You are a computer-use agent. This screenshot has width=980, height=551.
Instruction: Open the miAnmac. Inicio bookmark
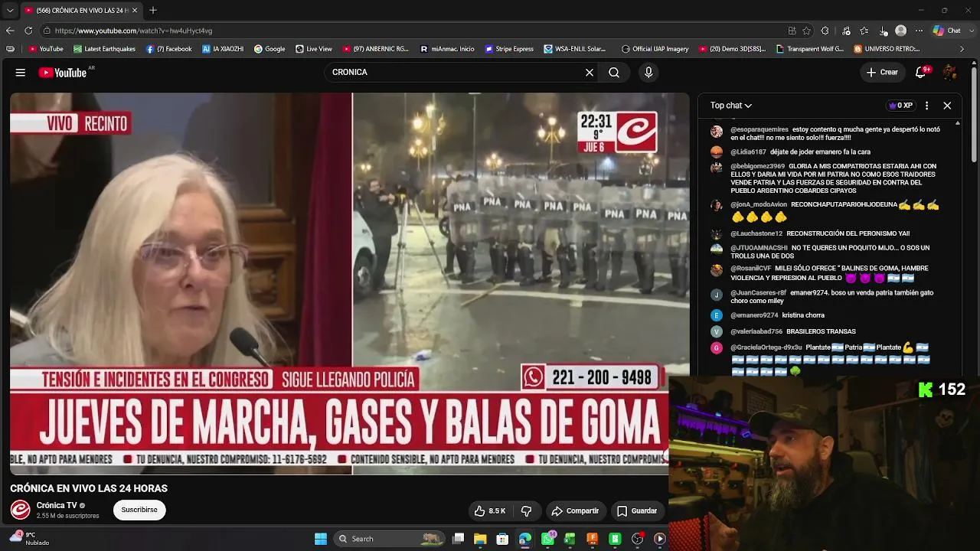pos(448,49)
